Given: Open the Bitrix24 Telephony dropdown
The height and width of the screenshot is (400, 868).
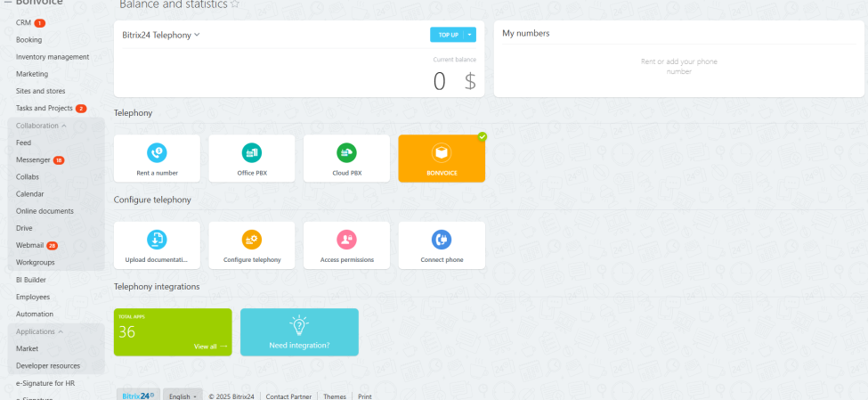Looking at the screenshot, I should tap(161, 35).
